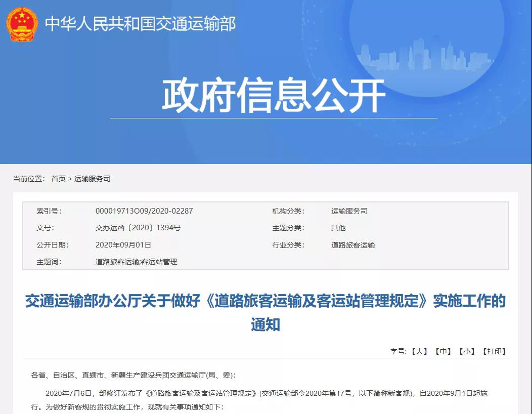This screenshot has height=414, width=532.
Task: Click the 机构分类 field label
Action: point(288,211)
